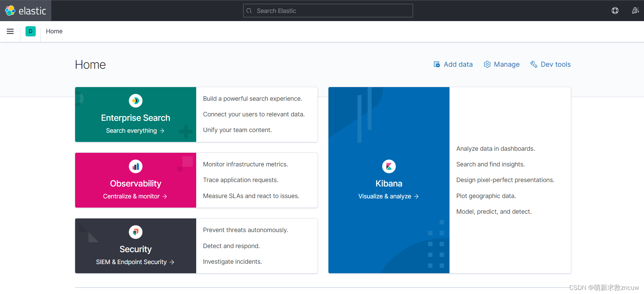Open the green D space avatar

tap(31, 31)
